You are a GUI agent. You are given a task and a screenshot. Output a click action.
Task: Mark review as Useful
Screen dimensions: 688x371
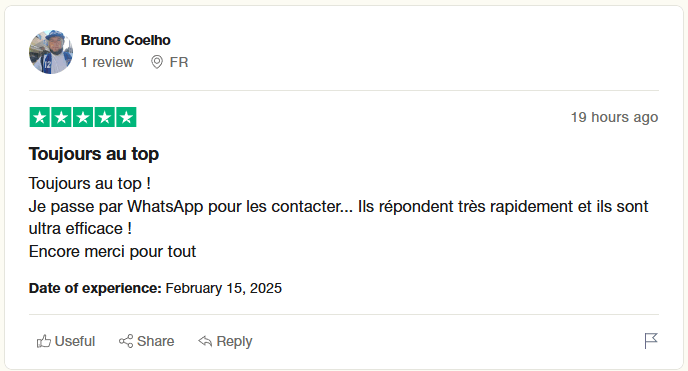point(66,341)
